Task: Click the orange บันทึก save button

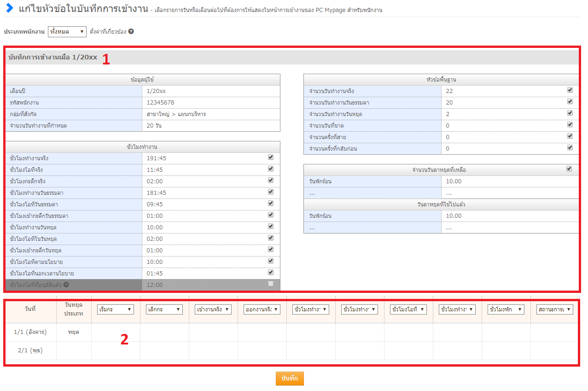Action: (290, 378)
